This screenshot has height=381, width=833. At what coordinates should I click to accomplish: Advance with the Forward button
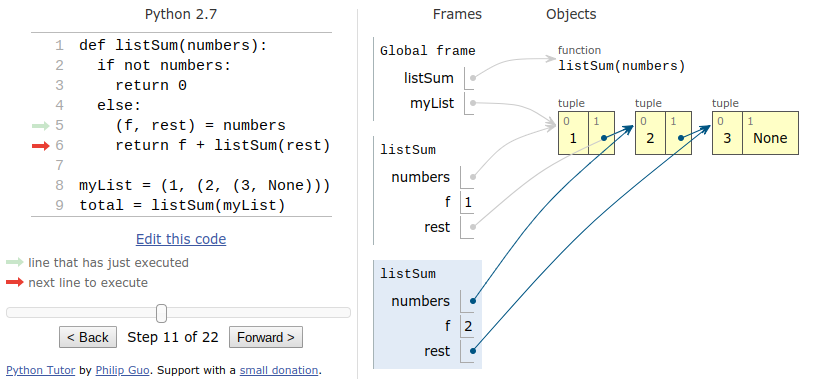click(x=266, y=337)
